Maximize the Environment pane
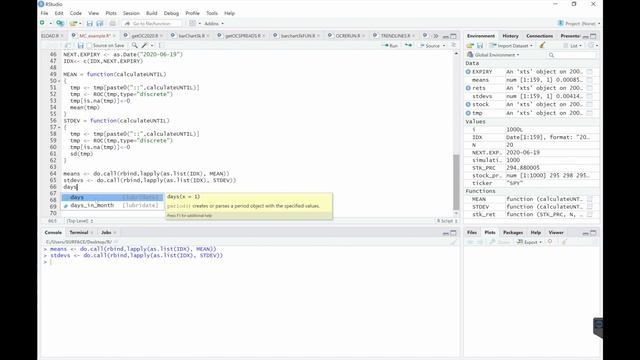The width and height of the screenshot is (640, 360). [593, 36]
